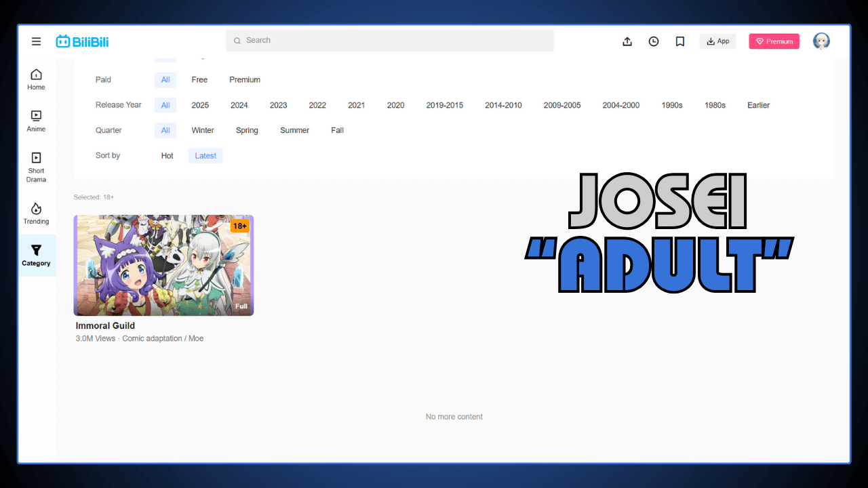Filter by Free paid option
Screen dimensions: 868x488
pos(199,79)
